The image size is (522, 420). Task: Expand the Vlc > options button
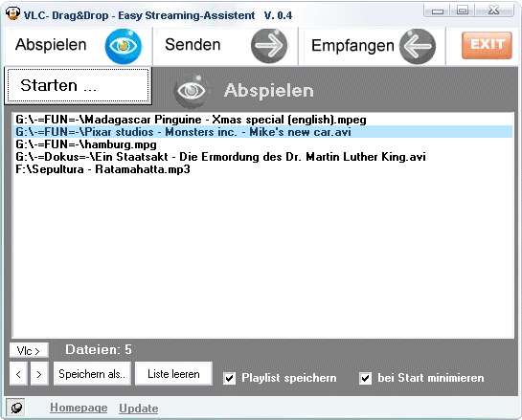(x=29, y=350)
